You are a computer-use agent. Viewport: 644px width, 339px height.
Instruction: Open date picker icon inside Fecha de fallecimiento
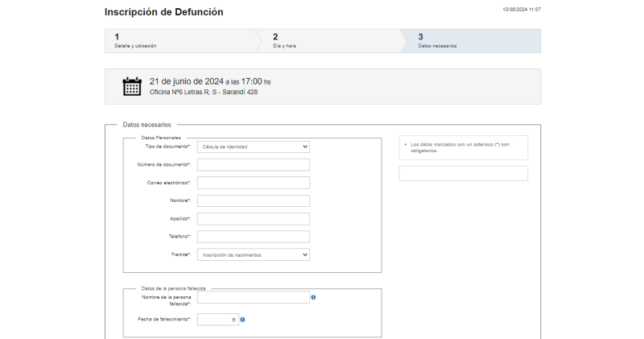click(233, 320)
